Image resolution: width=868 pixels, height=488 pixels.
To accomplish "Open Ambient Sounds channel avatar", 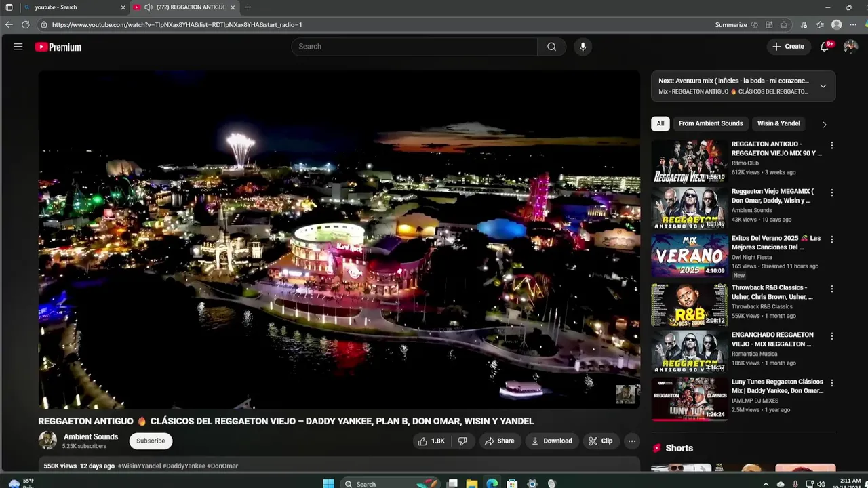I will coord(47,441).
